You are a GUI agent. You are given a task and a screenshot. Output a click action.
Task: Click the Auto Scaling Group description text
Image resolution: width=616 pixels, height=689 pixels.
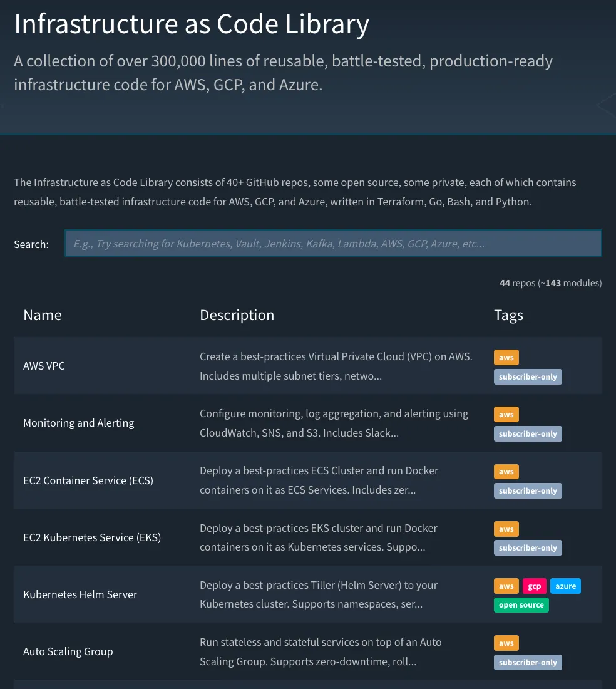(321, 651)
